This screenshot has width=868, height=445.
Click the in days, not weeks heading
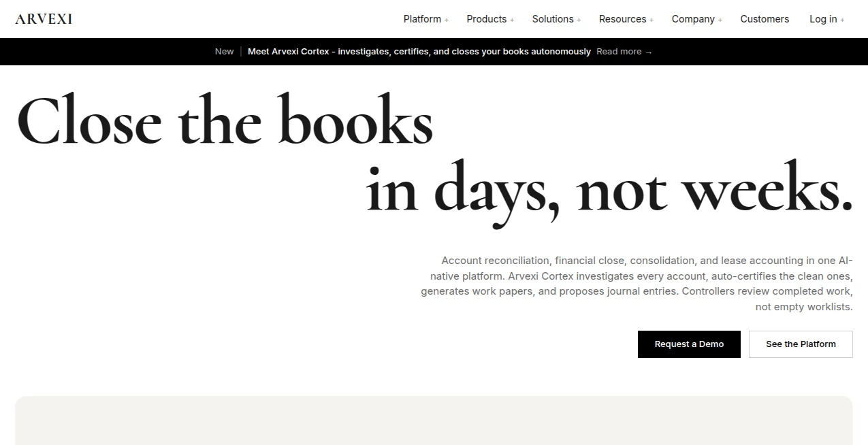[x=609, y=188]
